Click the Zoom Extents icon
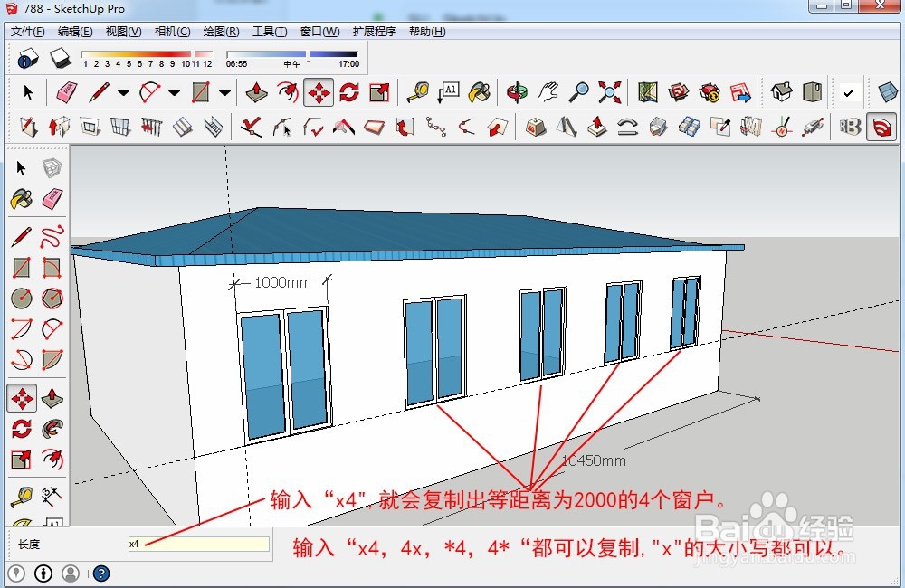The image size is (905, 588). (x=609, y=92)
